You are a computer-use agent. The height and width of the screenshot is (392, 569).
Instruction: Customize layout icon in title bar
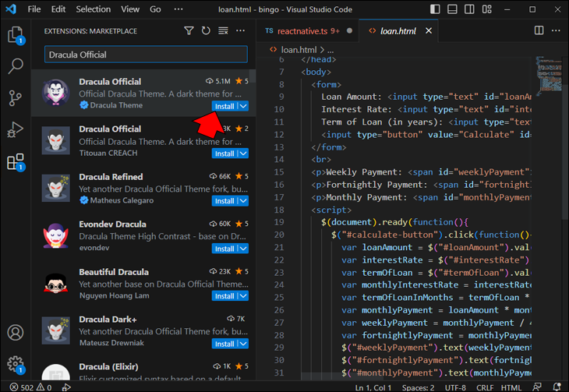click(486, 9)
